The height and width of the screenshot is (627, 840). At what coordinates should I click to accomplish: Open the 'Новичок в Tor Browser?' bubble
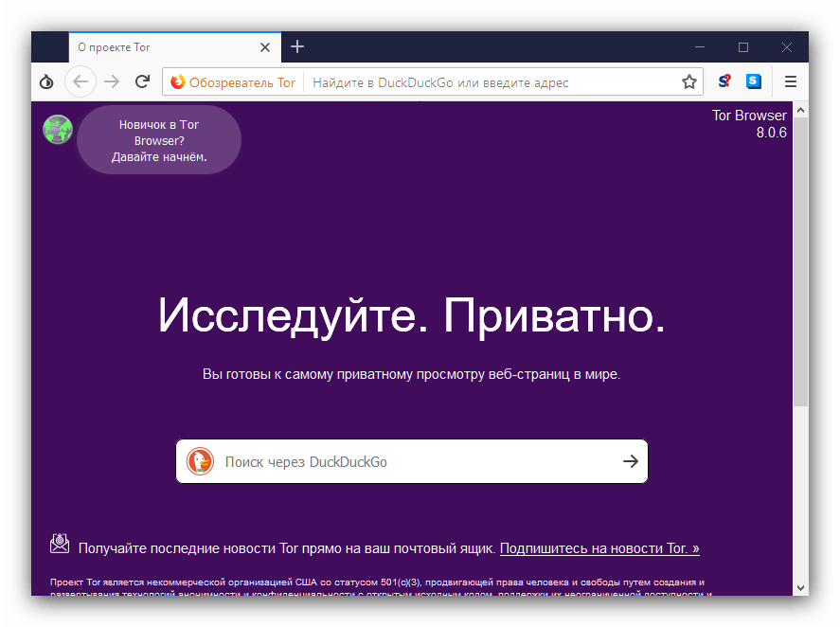pyautogui.click(x=159, y=140)
